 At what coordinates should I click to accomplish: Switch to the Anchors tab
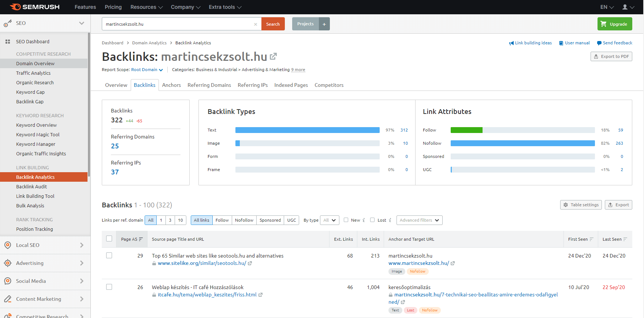[171, 85]
